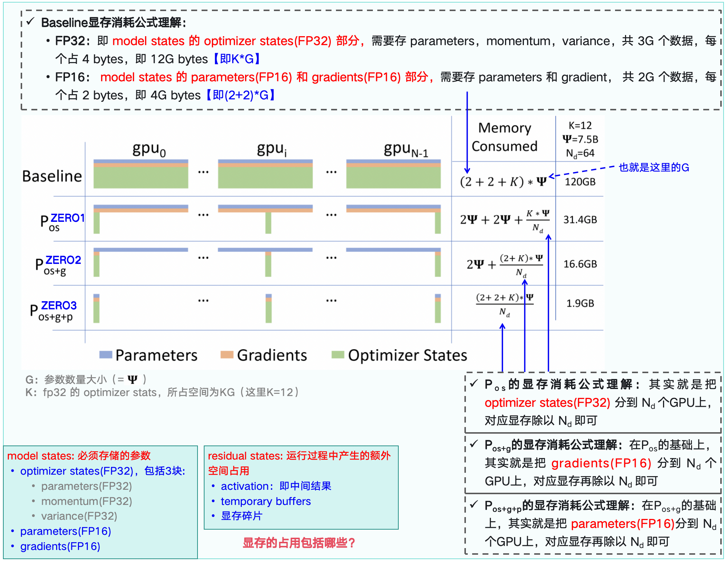This screenshot has width=728, height=561.
Task: Select the orange Gradients legend marker
Action: (x=227, y=355)
